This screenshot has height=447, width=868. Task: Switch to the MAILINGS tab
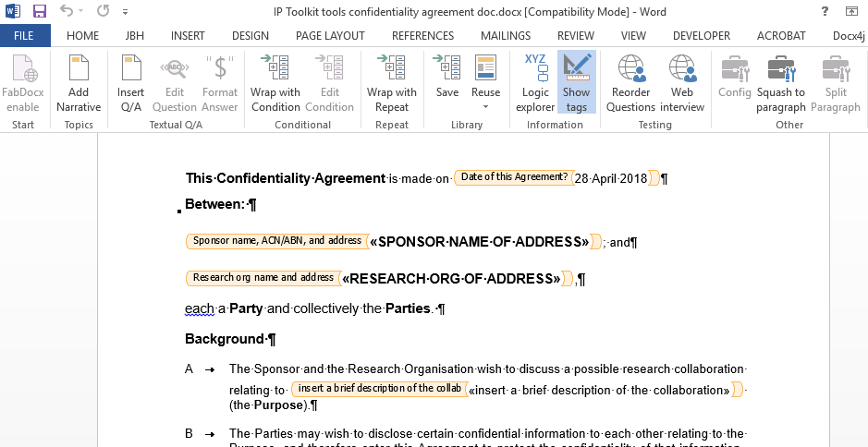[506, 36]
